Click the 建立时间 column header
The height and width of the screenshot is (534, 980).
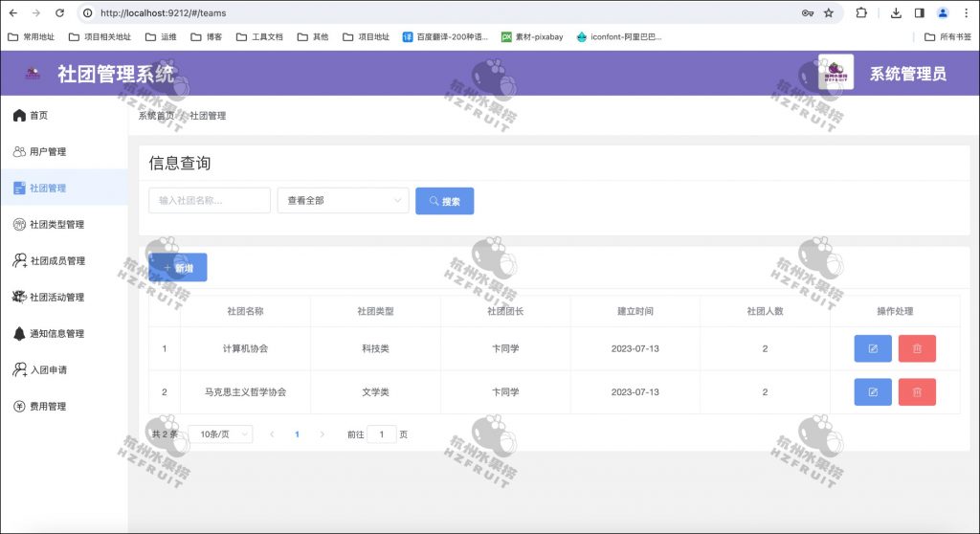tap(635, 311)
